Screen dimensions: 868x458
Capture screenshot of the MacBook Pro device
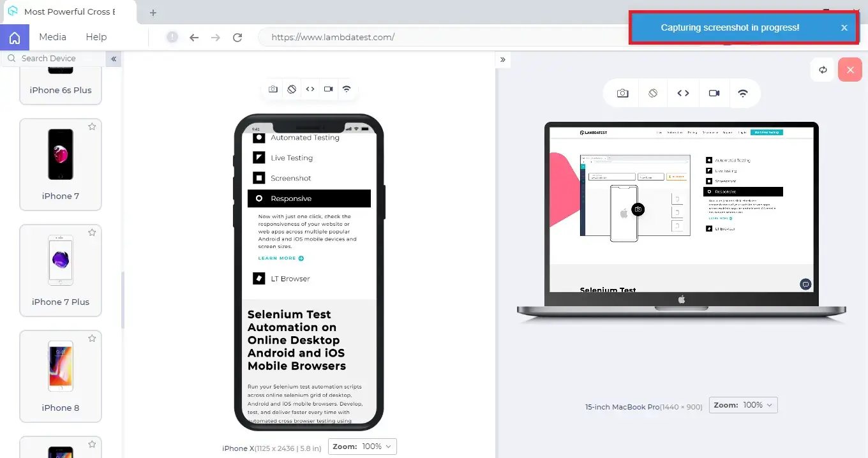click(x=622, y=93)
